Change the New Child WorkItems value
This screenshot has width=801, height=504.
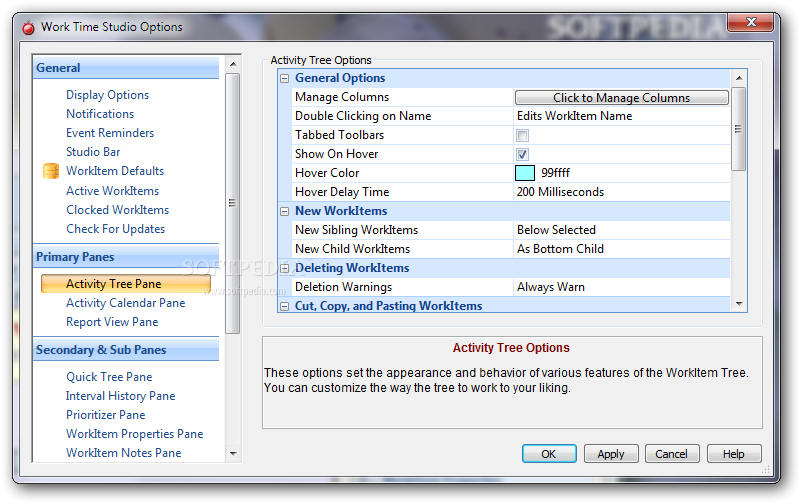tap(622, 249)
